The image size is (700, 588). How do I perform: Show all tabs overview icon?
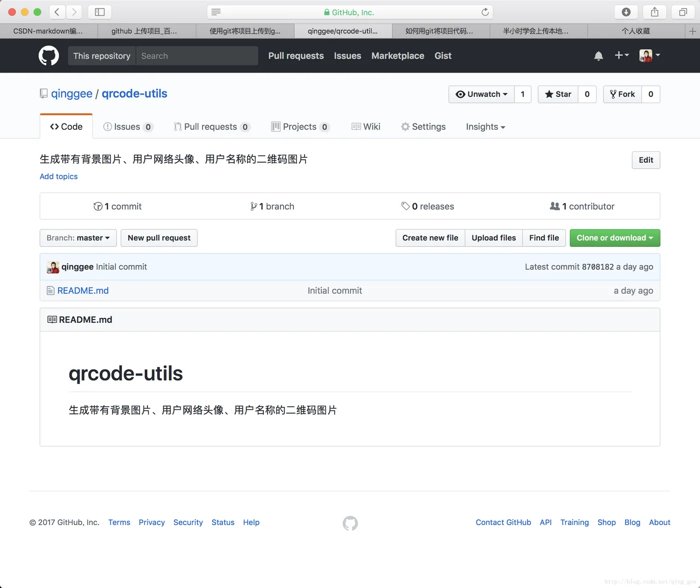[683, 12]
